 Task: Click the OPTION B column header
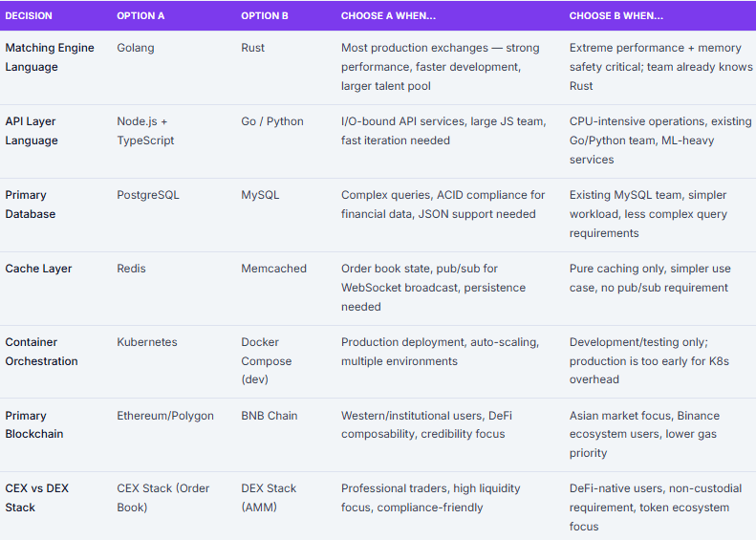tap(265, 16)
